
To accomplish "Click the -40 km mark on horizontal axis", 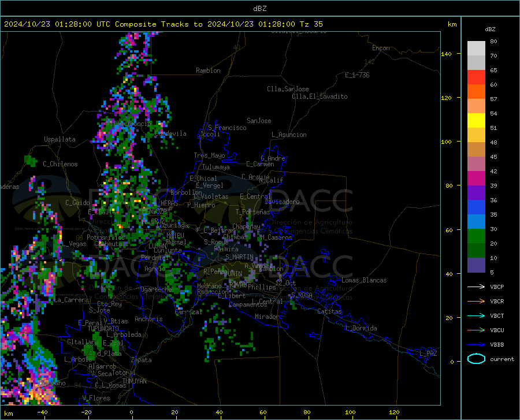I will point(42,412).
